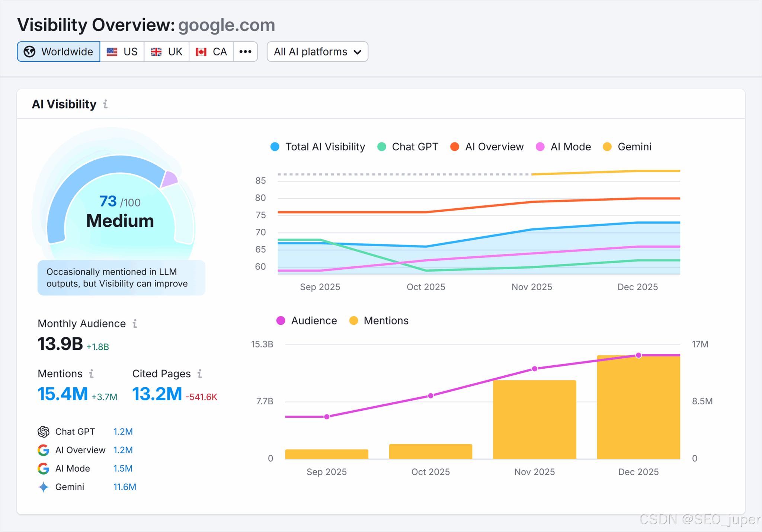The height and width of the screenshot is (532, 762).
Task: Click the Mentions info icon
Action: (x=92, y=374)
